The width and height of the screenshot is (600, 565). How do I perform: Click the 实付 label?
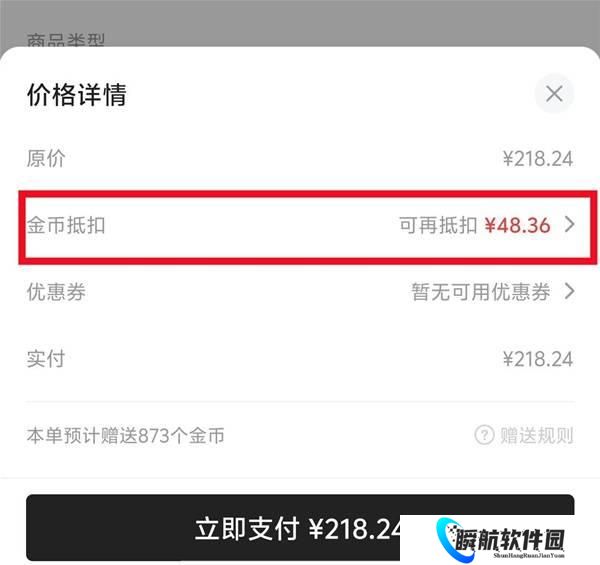coord(46,359)
